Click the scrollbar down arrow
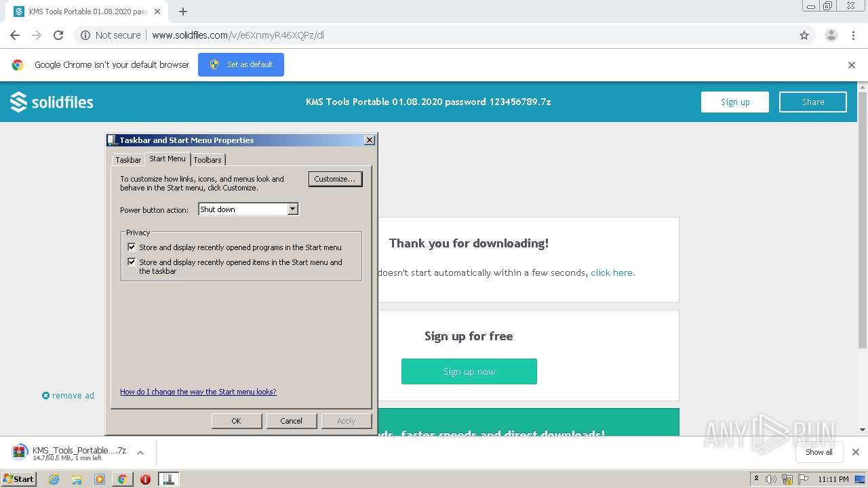The image size is (868, 488). (863, 430)
